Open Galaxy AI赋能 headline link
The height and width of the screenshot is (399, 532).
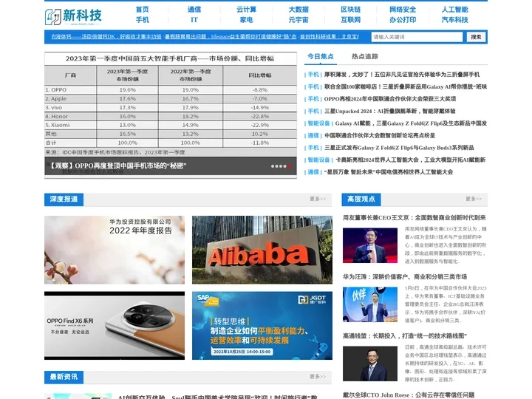pos(411,123)
